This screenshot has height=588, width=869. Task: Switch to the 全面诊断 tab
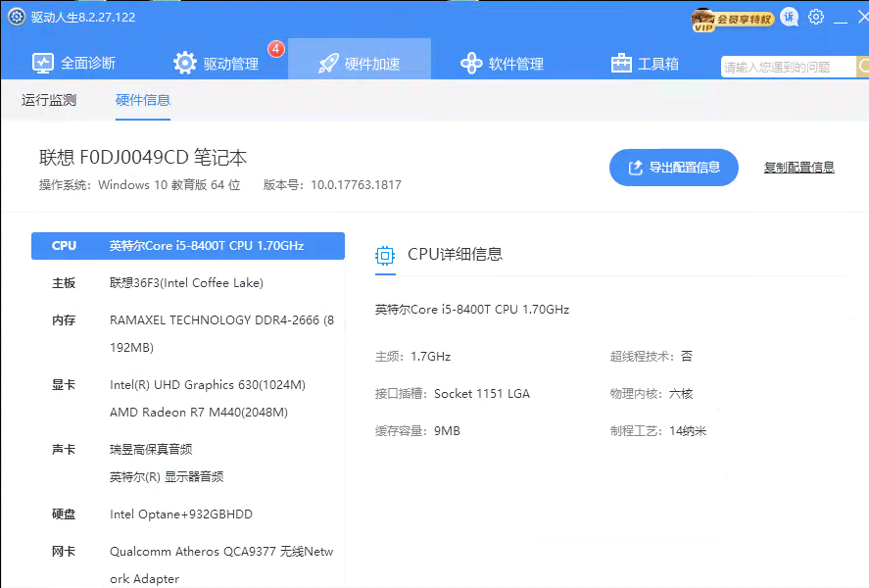[73, 63]
